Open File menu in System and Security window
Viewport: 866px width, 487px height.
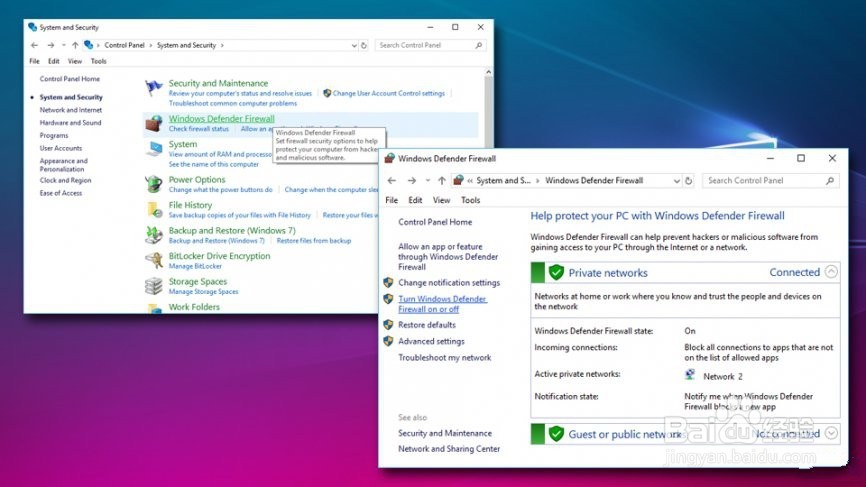pos(34,61)
